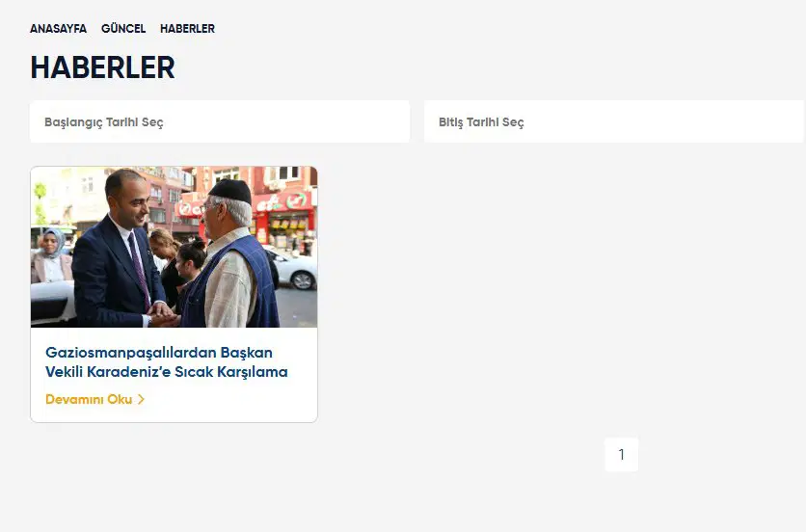Click the red shop sign in photo
Screen dimensions: 806x532
[282, 201]
